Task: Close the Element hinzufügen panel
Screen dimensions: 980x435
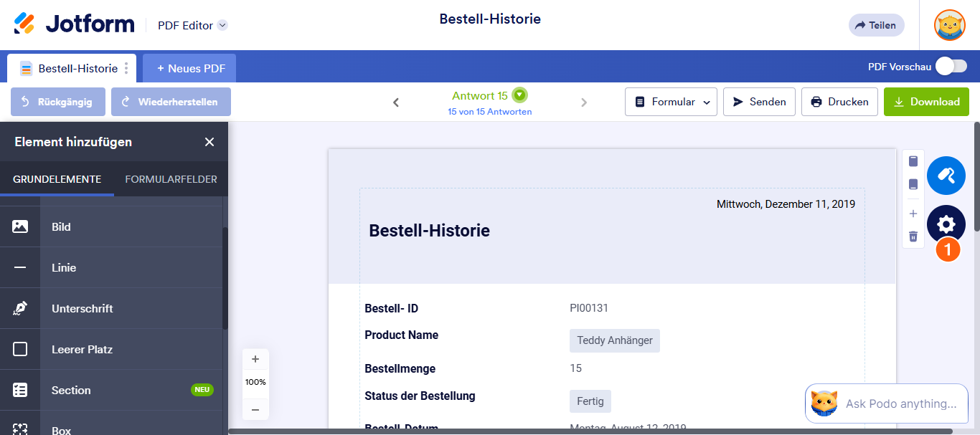Action: click(209, 142)
